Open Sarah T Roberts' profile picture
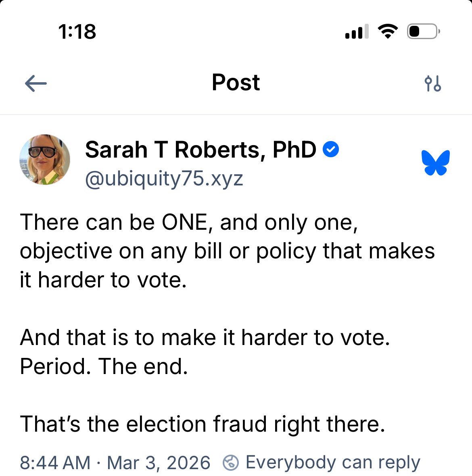 pos(45,160)
